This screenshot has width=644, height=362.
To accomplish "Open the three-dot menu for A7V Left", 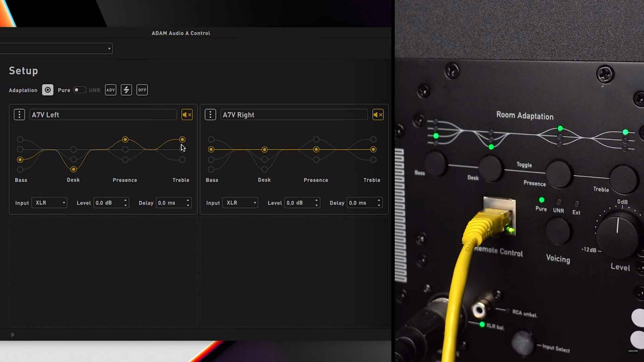I will (x=19, y=115).
